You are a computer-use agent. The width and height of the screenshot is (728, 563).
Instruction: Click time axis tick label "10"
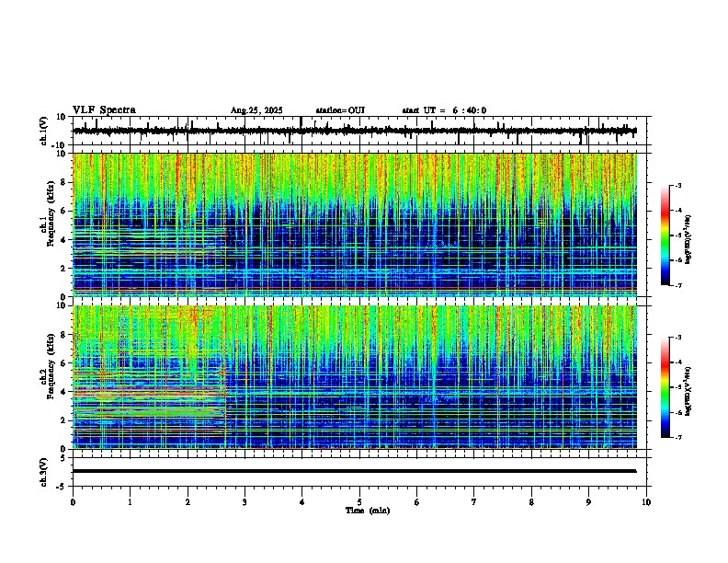coord(646,502)
